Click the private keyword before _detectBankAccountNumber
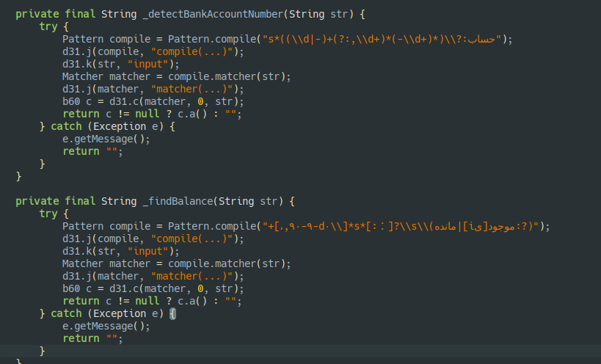This screenshot has width=601, height=364. pyautogui.click(x=36, y=14)
